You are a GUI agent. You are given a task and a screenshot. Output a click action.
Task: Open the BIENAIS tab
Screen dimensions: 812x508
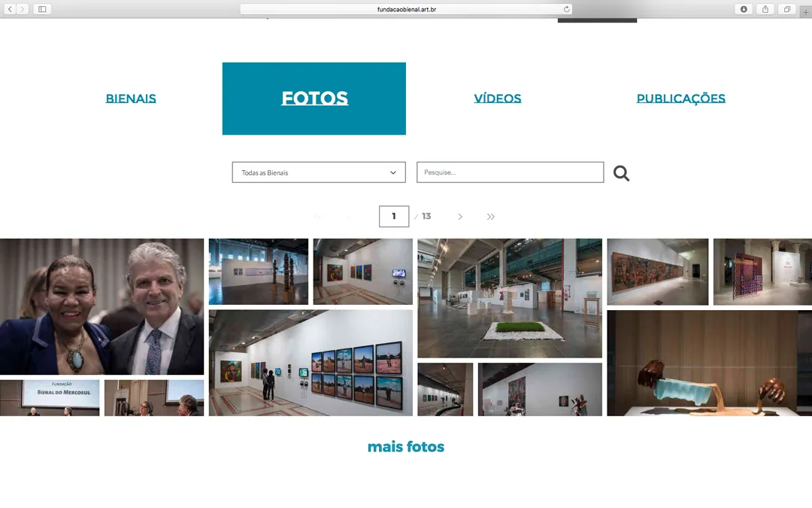tap(131, 99)
